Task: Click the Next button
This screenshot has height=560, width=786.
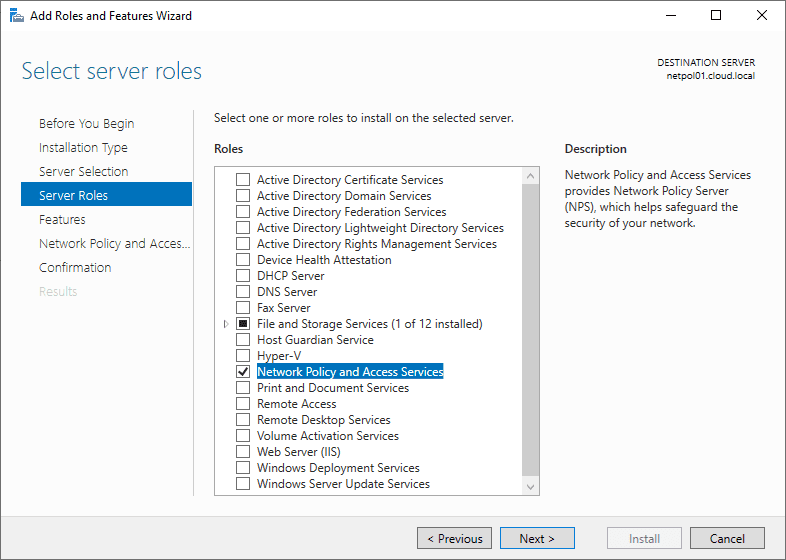Action: (x=537, y=539)
